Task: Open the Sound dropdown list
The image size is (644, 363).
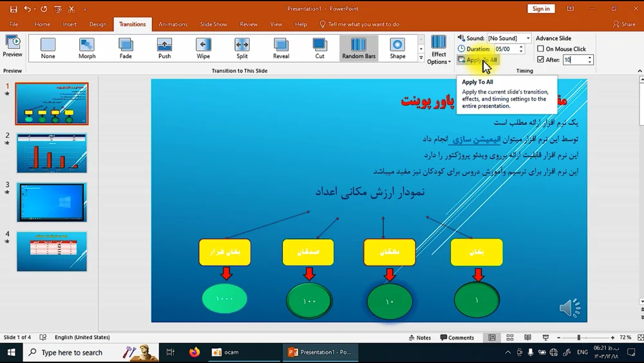Action: [528, 38]
